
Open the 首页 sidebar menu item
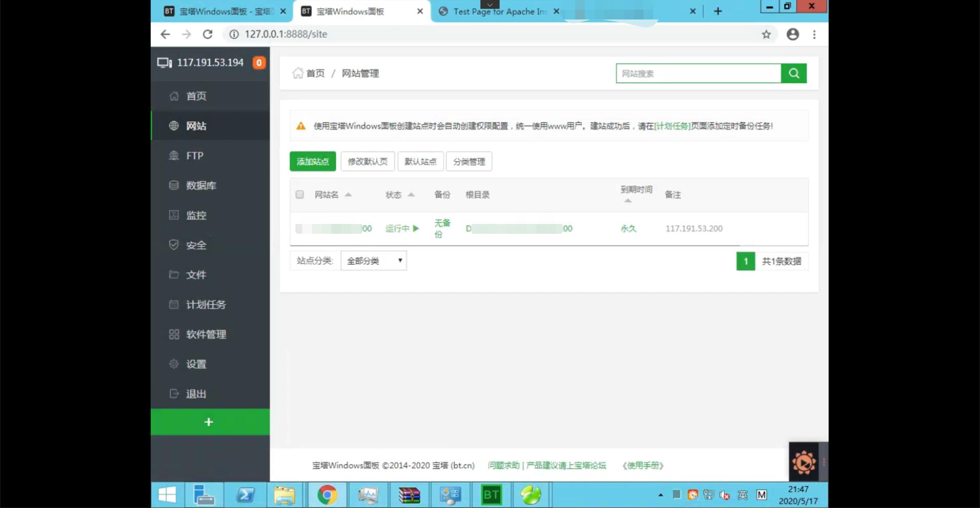click(x=210, y=96)
